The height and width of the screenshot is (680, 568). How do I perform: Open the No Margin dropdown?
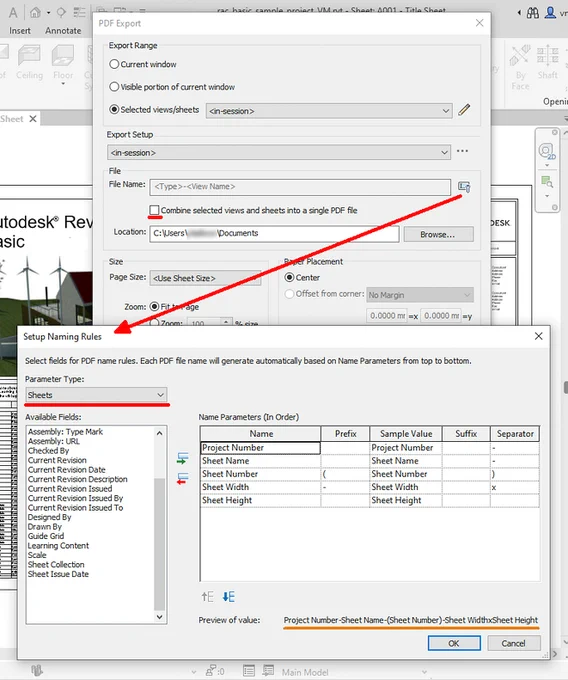[x=420, y=295]
